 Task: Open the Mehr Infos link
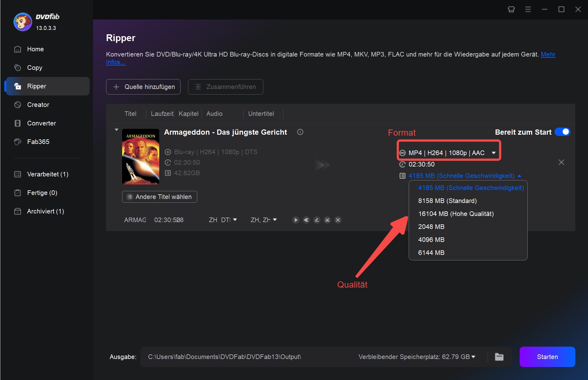point(548,54)
